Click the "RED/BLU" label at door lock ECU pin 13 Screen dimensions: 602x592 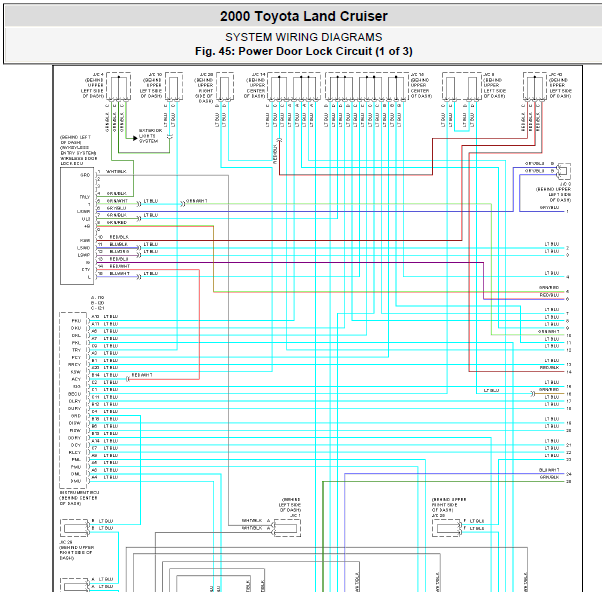pyautogui.click(x=119, y=259)
